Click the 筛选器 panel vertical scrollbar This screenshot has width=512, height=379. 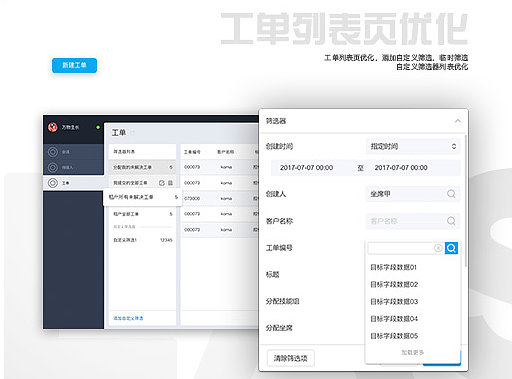click(x=465, y=201)
